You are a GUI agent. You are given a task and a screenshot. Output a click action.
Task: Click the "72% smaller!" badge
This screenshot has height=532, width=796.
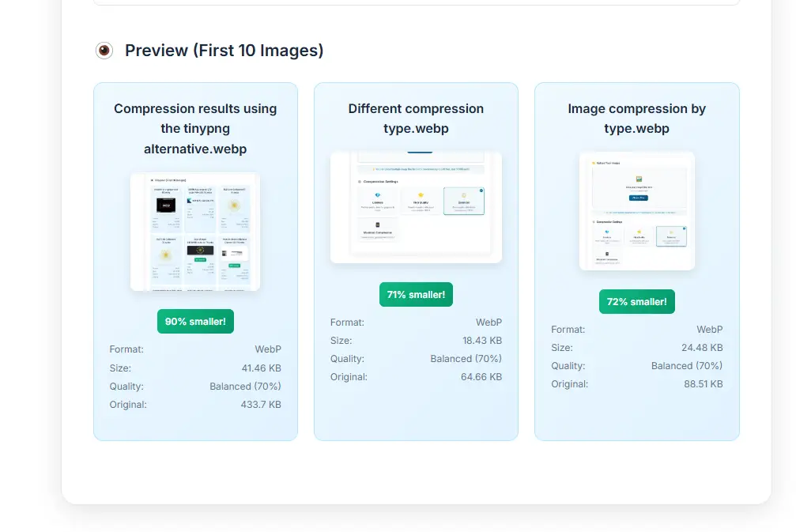pyautogui.click(x=636, y=302)
